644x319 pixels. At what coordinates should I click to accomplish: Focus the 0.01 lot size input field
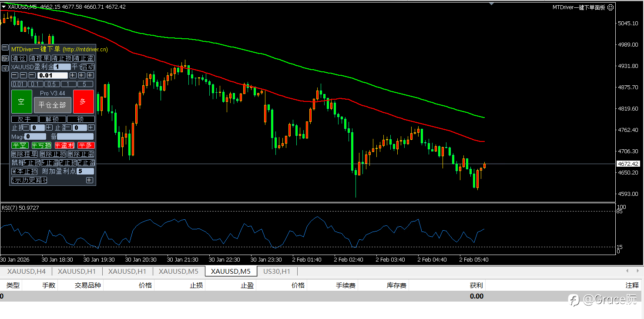coord(53,75)
